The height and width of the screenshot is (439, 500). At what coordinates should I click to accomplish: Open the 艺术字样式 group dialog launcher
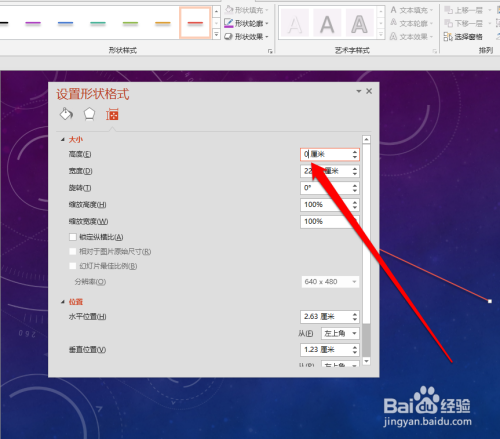(x=435, y=51)
